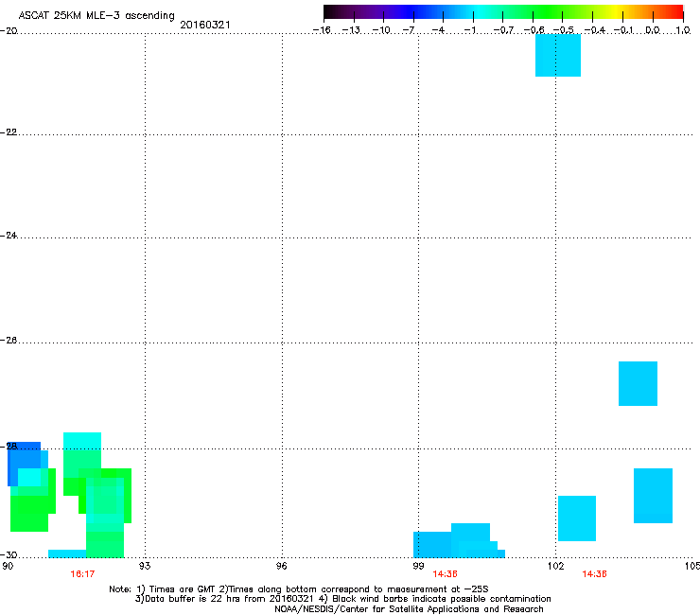Screen dimensions: 700x615
Task: Click the "99" longitude axis label
Action: pos(418,566)
